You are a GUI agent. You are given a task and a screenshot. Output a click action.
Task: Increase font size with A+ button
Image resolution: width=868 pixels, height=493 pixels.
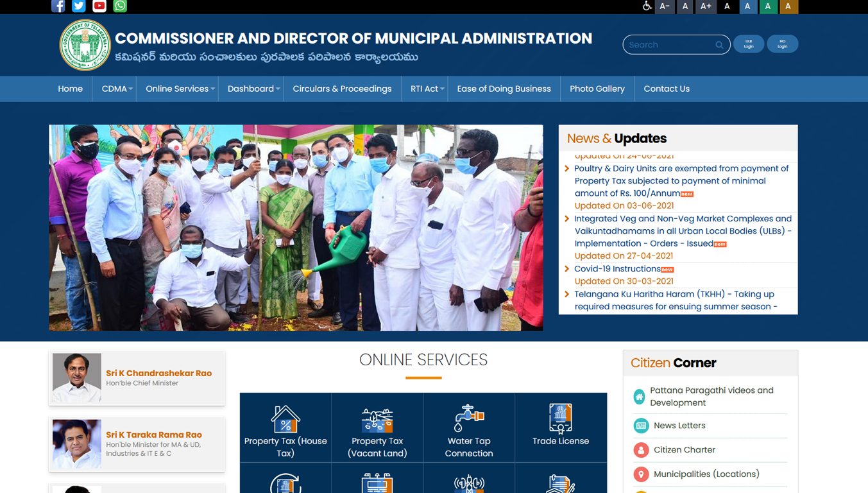(706, 6)
